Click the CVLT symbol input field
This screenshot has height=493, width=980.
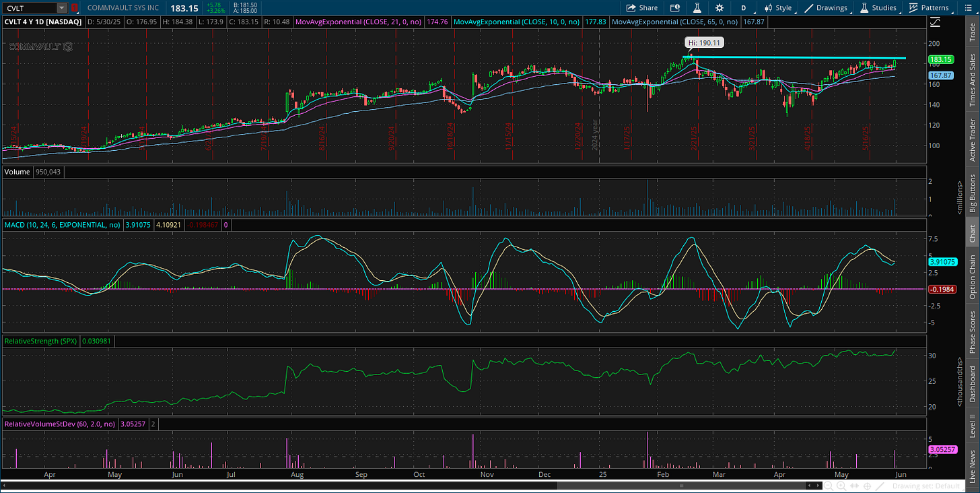[29, 8]
